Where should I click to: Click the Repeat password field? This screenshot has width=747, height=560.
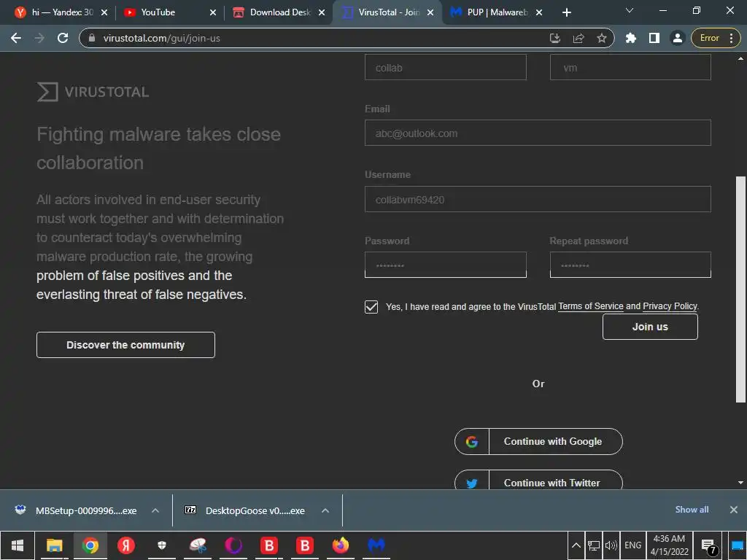click(x=630, y=265)
